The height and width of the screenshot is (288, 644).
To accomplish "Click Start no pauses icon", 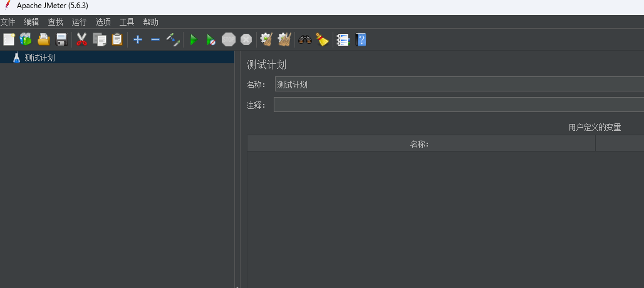I will click(x=210, y=40).
